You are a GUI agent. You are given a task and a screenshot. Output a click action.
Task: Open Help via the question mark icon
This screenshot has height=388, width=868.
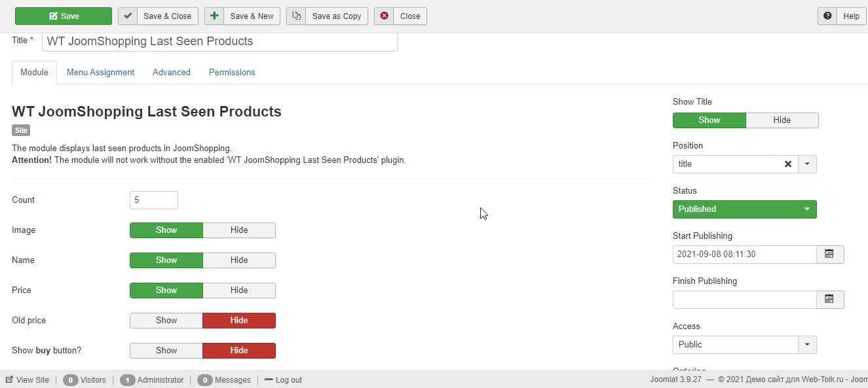tap(828, 16)
